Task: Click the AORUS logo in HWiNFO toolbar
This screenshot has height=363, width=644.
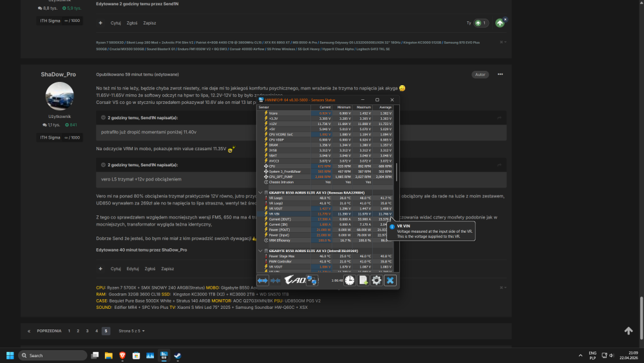Action: pos(295,280)
